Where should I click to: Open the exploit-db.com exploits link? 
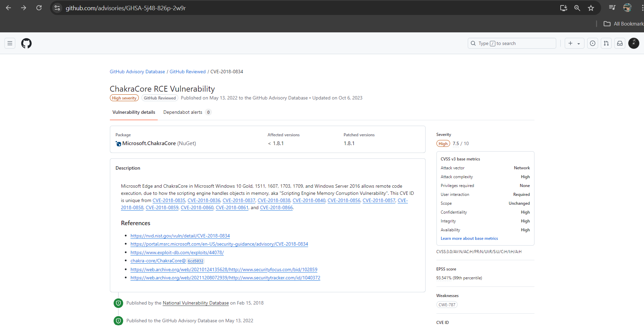[177, 252]
